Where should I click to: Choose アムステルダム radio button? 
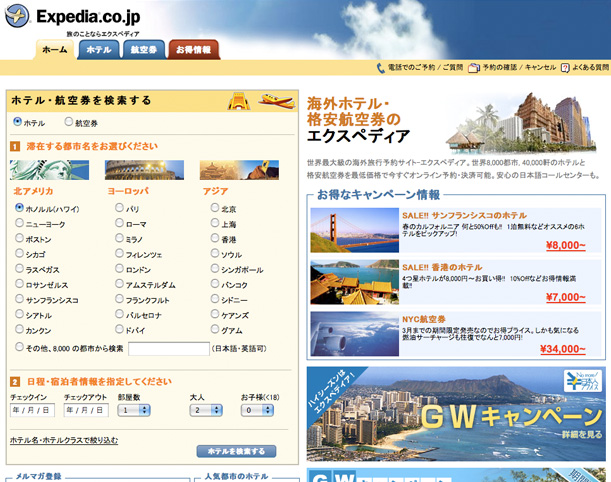click(x=119, y=283)
